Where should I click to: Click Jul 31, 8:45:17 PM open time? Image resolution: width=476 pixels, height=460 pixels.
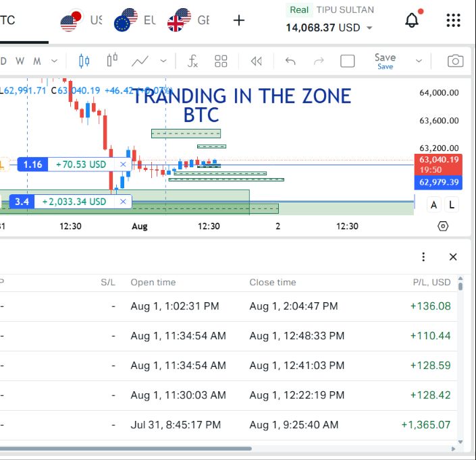[176, 425]
